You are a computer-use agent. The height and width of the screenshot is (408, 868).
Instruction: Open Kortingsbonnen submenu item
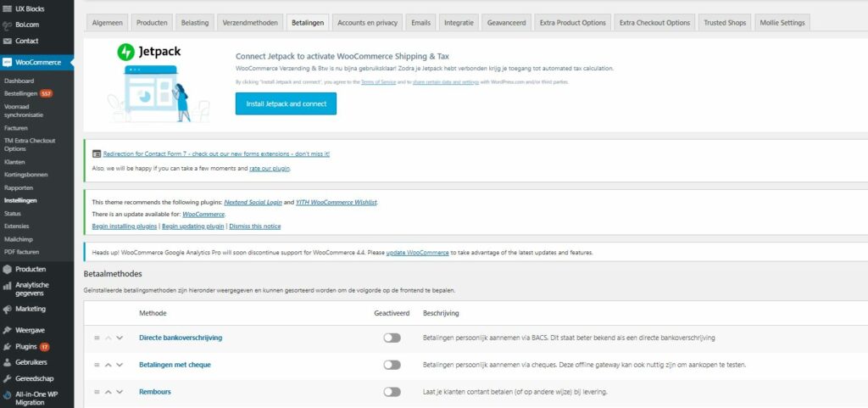[26, 175]
